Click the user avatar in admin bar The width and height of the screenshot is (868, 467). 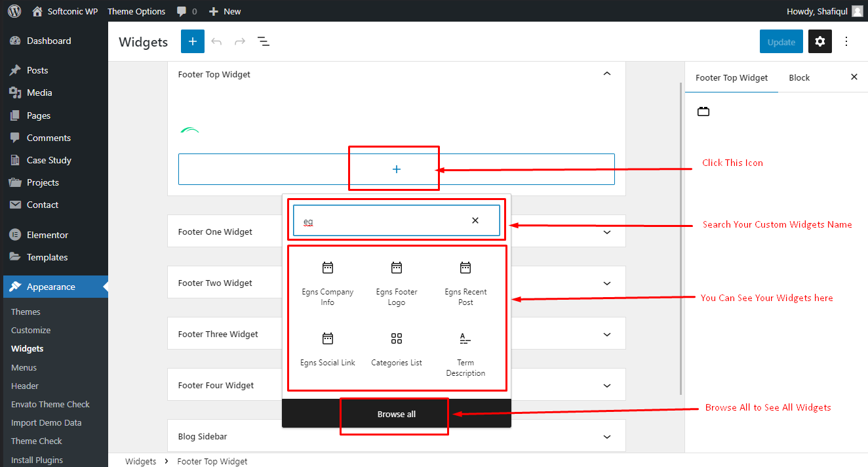coord(858,11)
